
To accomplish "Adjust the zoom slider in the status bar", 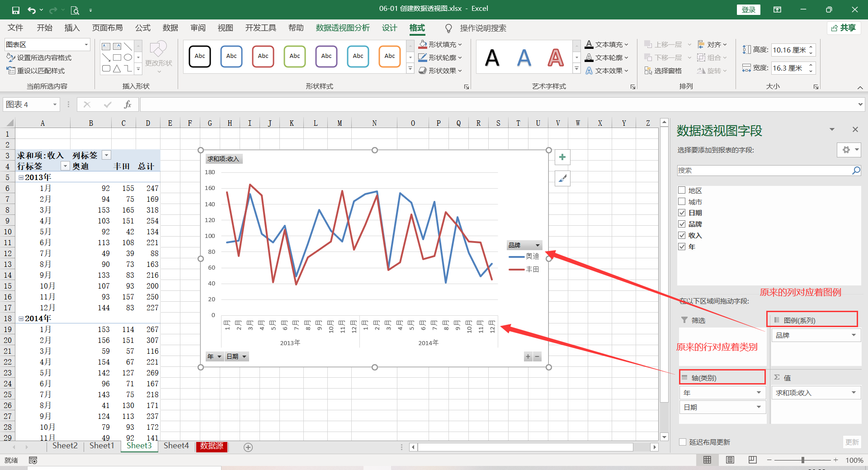I will (803, 460).
